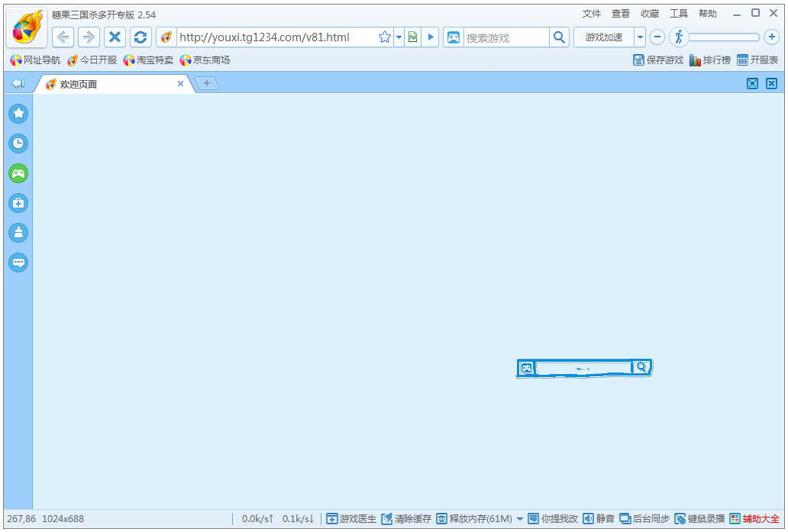Open the 京东商场 bookmark
Viewport: 788px width, 532px height.
point(205,60)
